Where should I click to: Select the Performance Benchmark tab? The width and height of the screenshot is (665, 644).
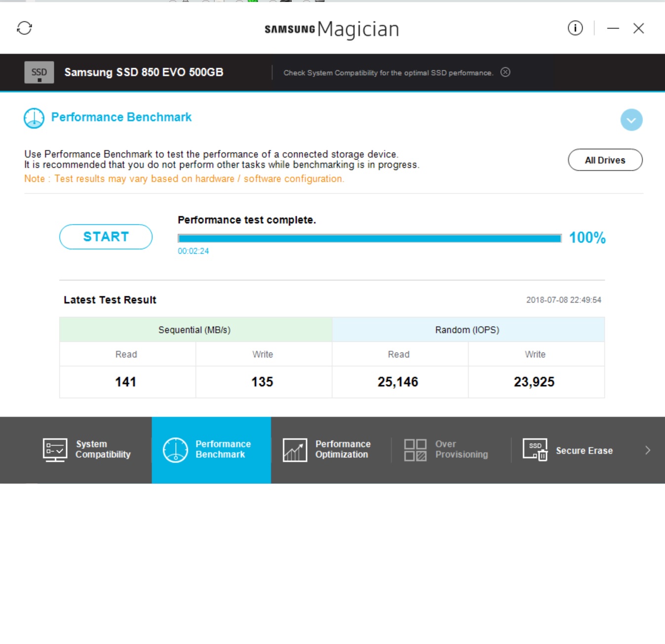211,450
